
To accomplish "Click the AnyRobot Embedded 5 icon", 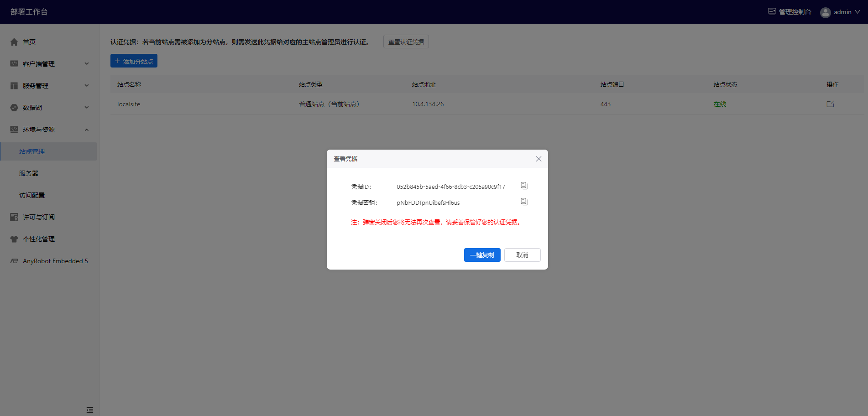I will pos(14,261).
